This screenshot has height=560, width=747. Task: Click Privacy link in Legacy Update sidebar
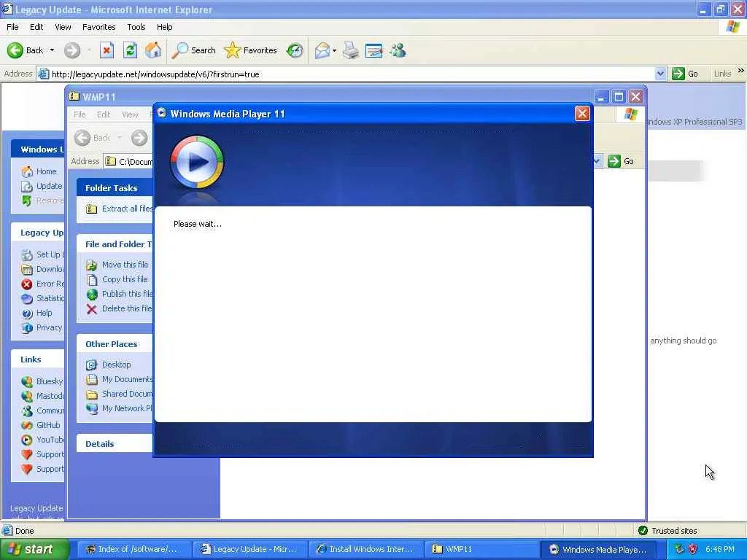pyautogui.click(x=42, y=327)
